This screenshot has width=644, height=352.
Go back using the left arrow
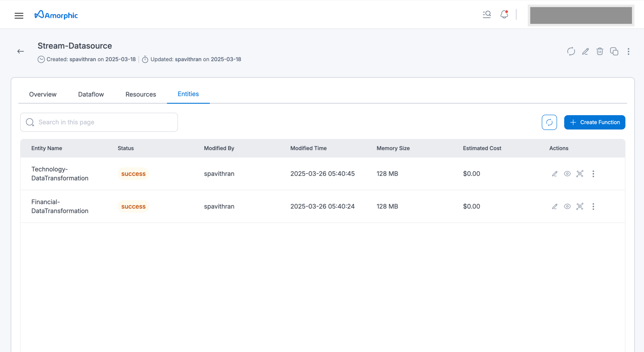[x=21, y=51]
